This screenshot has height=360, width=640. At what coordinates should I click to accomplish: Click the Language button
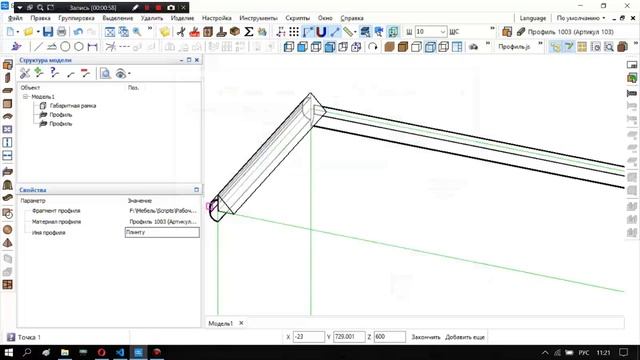(x=533, y=18)
